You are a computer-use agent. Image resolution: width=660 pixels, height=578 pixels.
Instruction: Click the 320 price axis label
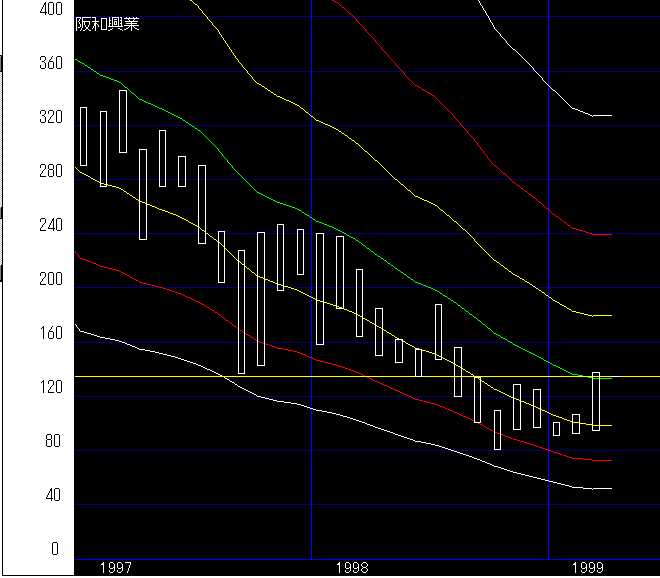tap(50, 116)
